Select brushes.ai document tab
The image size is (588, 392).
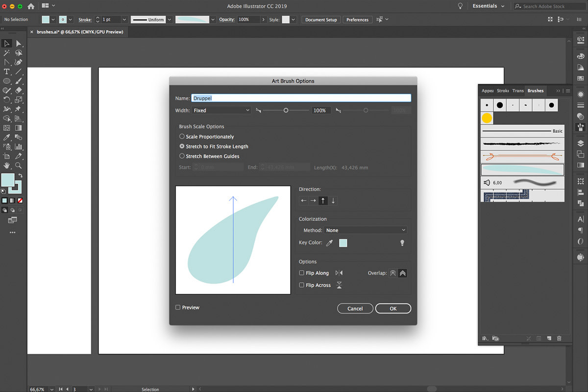pos(79,32)
